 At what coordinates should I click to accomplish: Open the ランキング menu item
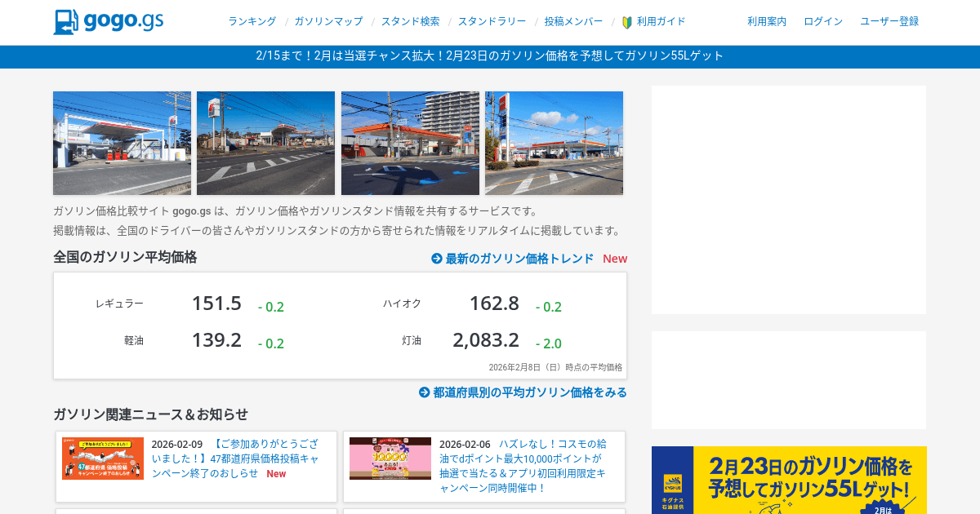point(252,22)
